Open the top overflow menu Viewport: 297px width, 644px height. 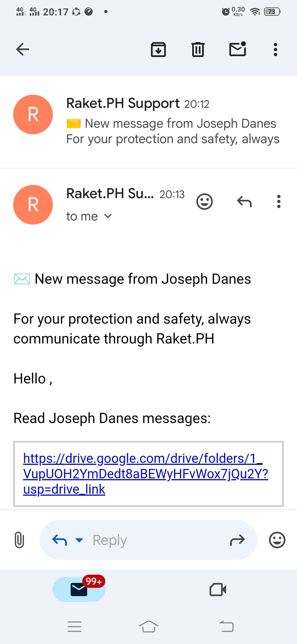[275, 50]
